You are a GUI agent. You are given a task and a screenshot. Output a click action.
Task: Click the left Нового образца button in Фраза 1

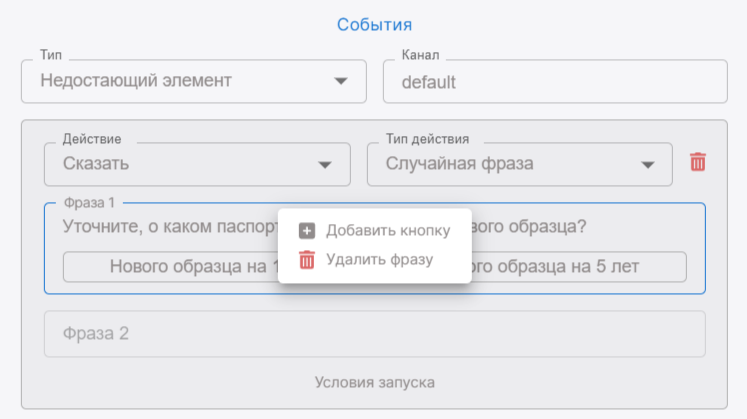click(x=171, y=267)
